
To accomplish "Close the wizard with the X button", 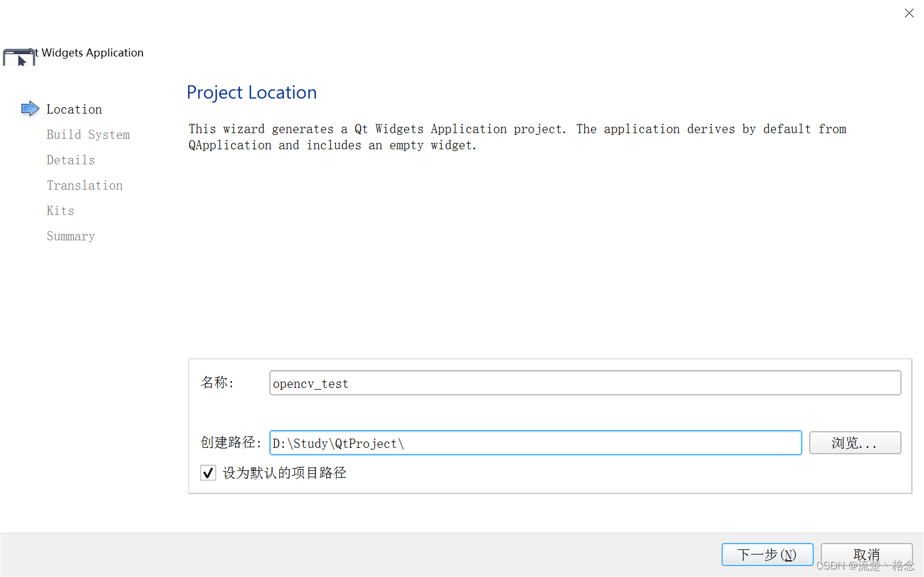I will (x=909, y=13).
